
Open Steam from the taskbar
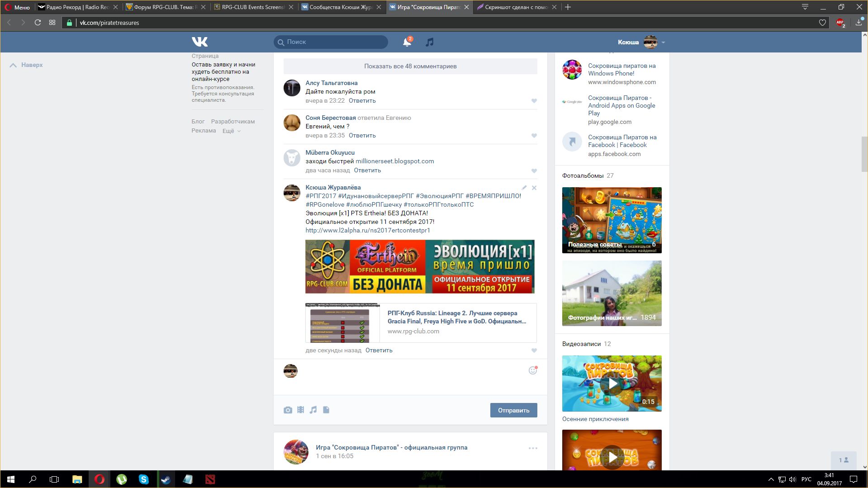[166, 479]
